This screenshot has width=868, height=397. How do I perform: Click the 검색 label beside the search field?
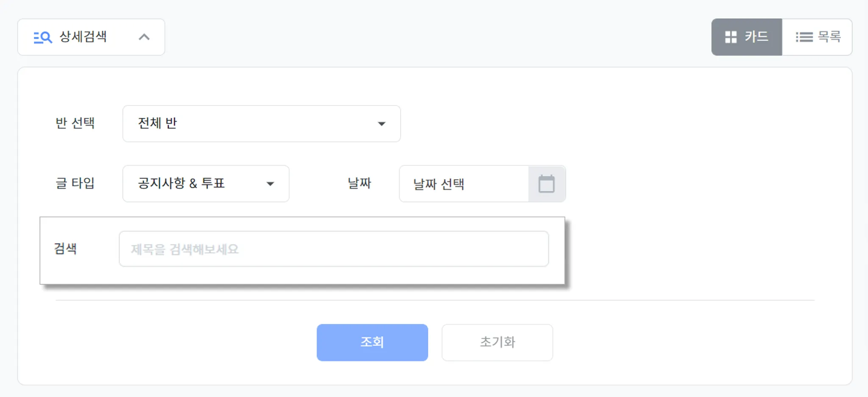click(x=65, y=249)
